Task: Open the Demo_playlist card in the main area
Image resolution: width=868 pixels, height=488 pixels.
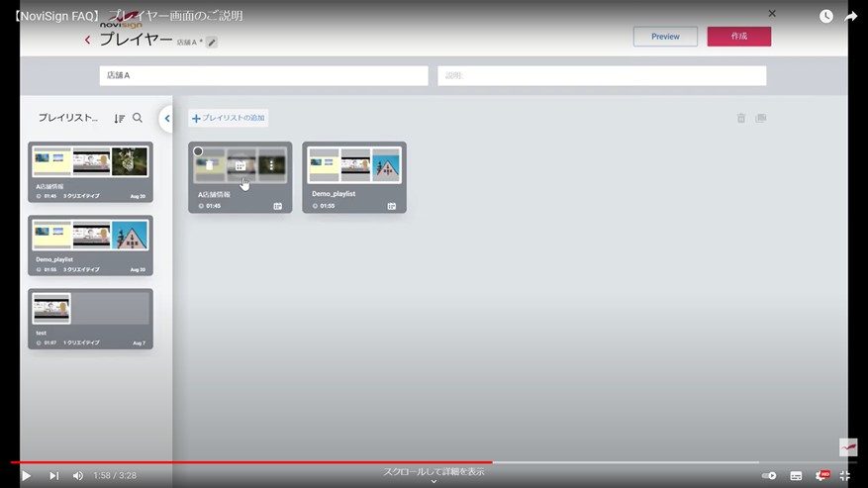Action: click(x=354, y=177)
